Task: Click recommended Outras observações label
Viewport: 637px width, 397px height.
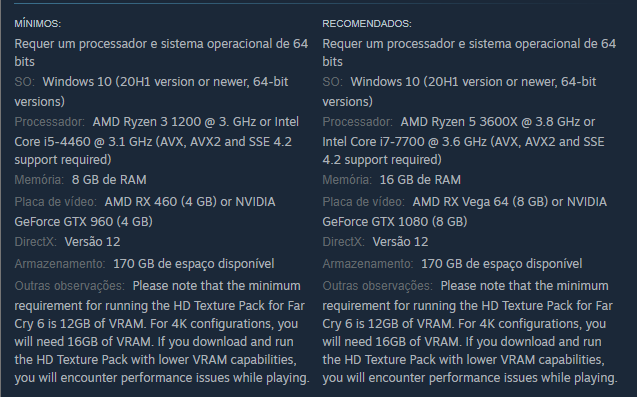Action: click(377, 286)
